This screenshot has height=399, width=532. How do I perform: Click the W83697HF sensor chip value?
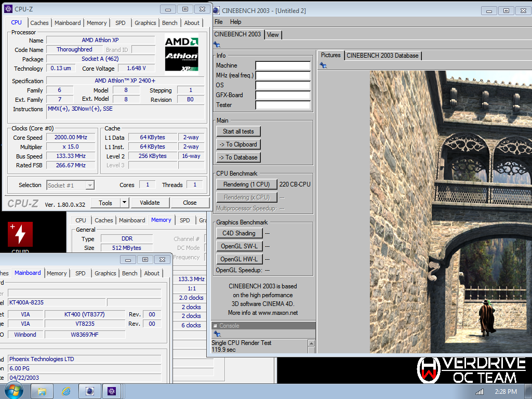85,335
